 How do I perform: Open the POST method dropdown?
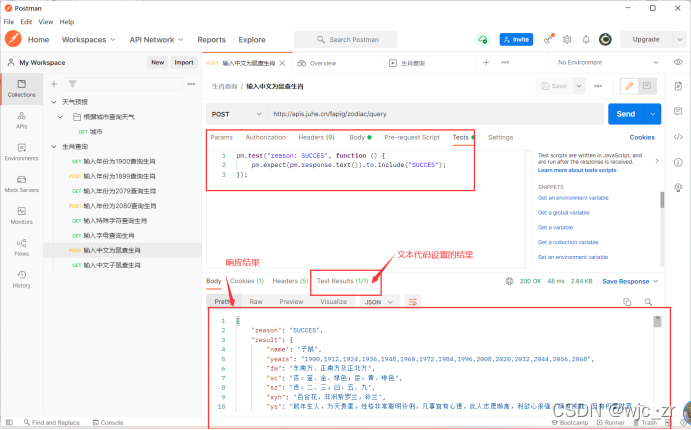[x=237, y=114]
